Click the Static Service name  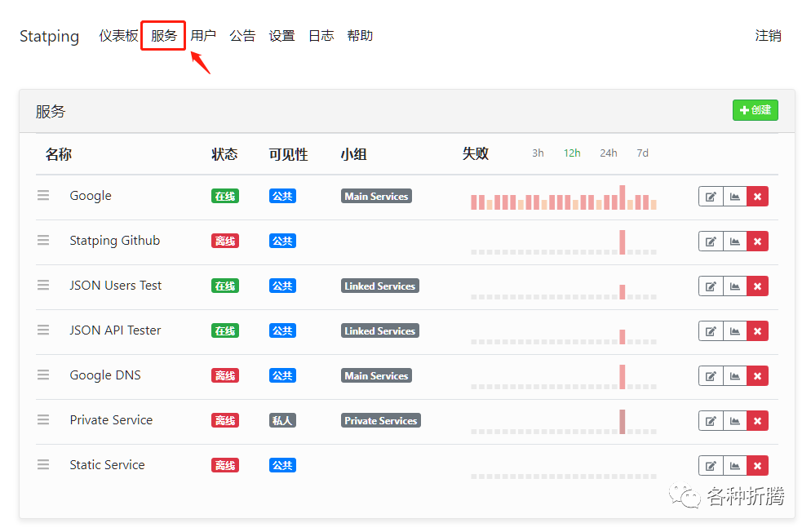click(107, 465)
